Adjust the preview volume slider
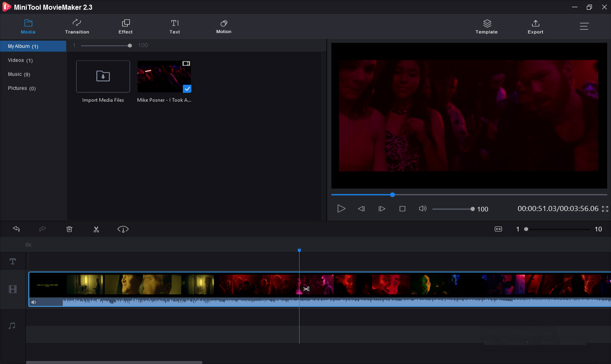Viewport: 611px width, 364px height. point(453,209)
